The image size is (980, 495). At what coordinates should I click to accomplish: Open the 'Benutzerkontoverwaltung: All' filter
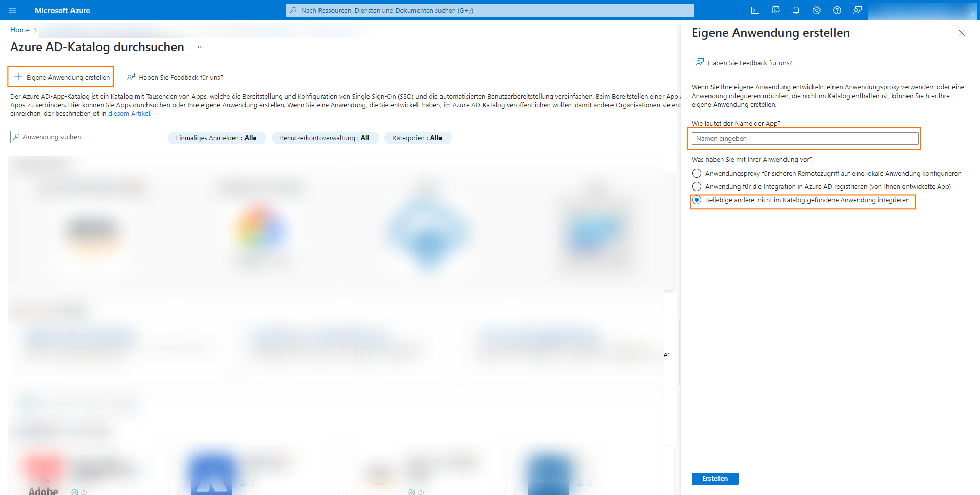[325, 137]
